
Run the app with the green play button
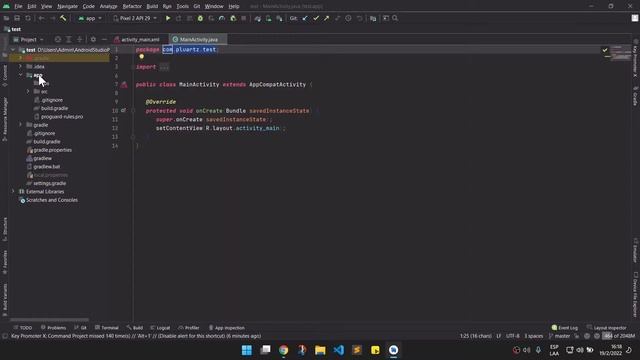(x=168, y=18)
